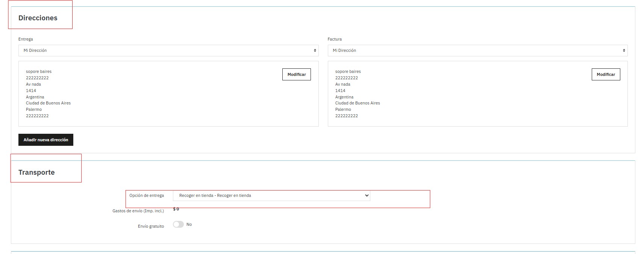Click the Opción de entrega label
The width and height of the screenshot is (644, 254).
pos(147,195)
